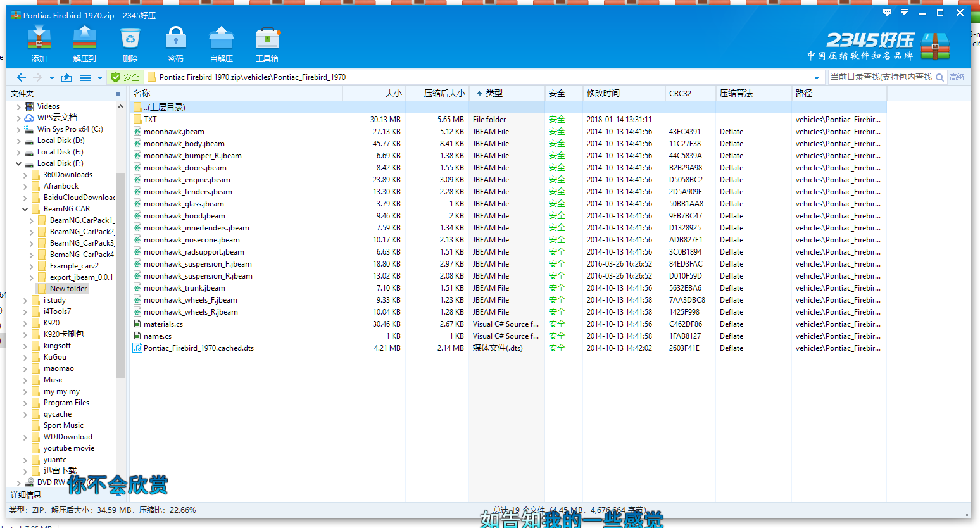Go back with the left arrow

pyautogui.click(x=21, y=77)
